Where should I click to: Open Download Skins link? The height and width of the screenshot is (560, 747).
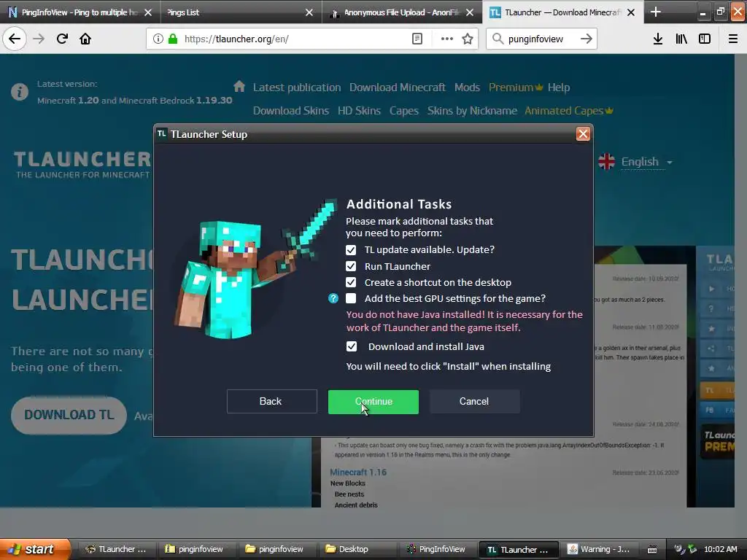(x=290, y=111)
